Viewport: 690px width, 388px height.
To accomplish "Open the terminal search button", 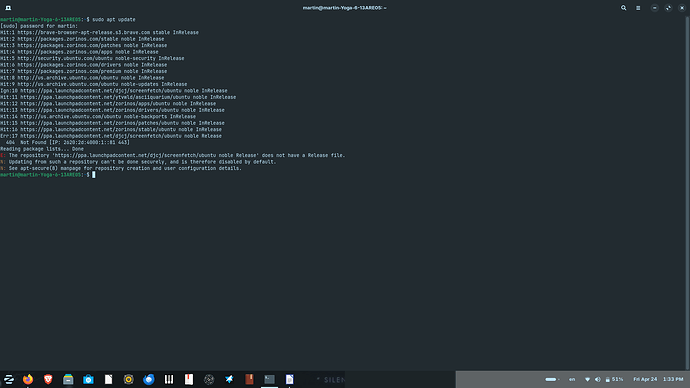I will (624, 8).
